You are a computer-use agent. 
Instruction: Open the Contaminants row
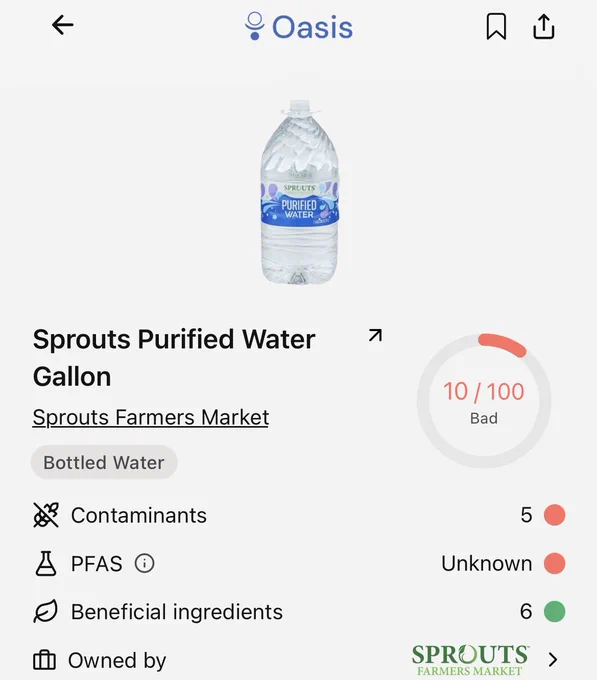click(299, 515)
